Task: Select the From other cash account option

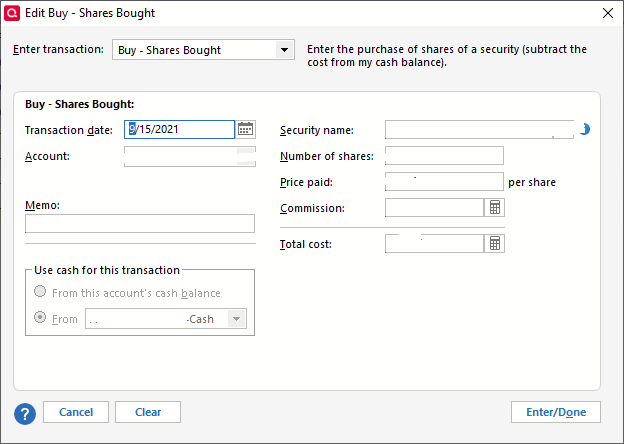Action: (40, 318)
